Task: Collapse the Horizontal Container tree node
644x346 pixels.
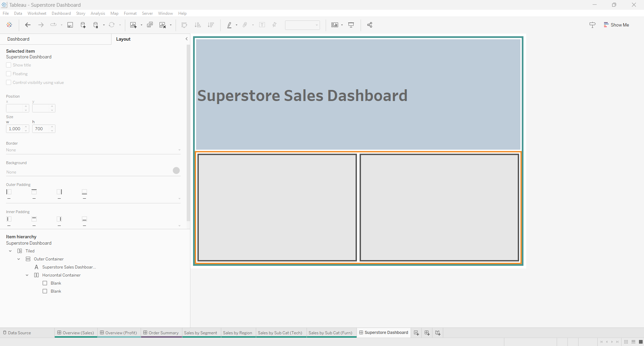Action: tap(27, 275)
